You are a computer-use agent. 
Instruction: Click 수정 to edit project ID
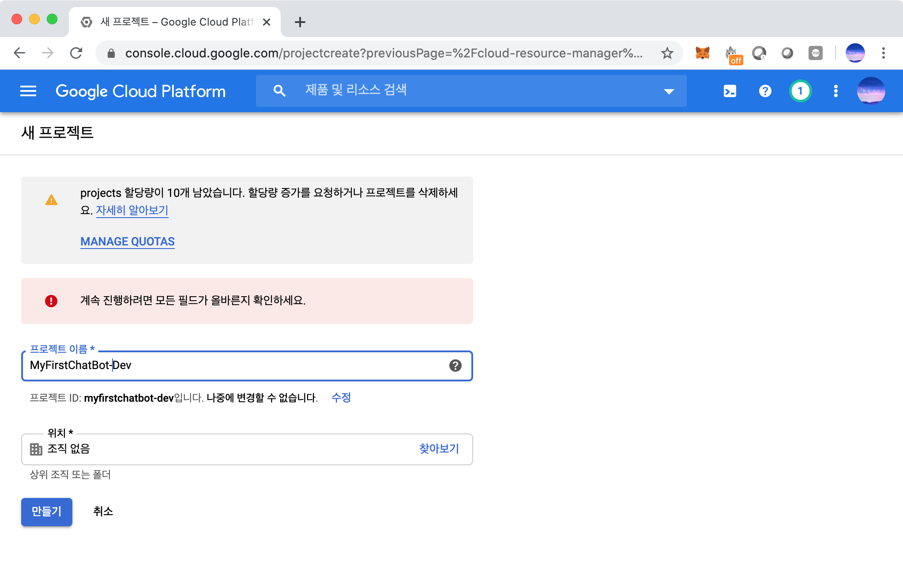click(x=341, y=398)
